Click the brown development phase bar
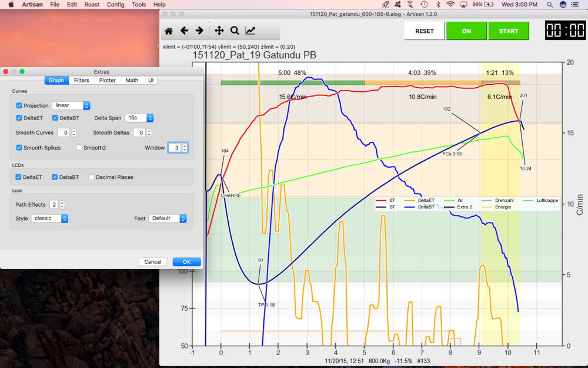The width and height of the screenshot is (588, 368). coord(500,82)
